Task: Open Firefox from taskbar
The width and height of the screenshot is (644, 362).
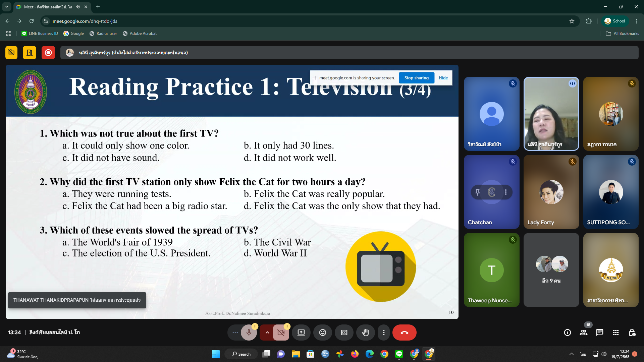Action: click(355, 354)
